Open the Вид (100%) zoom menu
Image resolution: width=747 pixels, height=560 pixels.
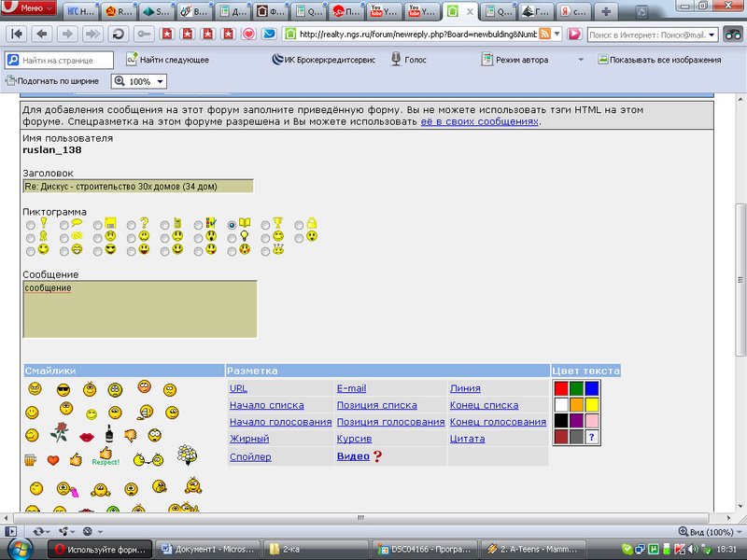[710, 531]
